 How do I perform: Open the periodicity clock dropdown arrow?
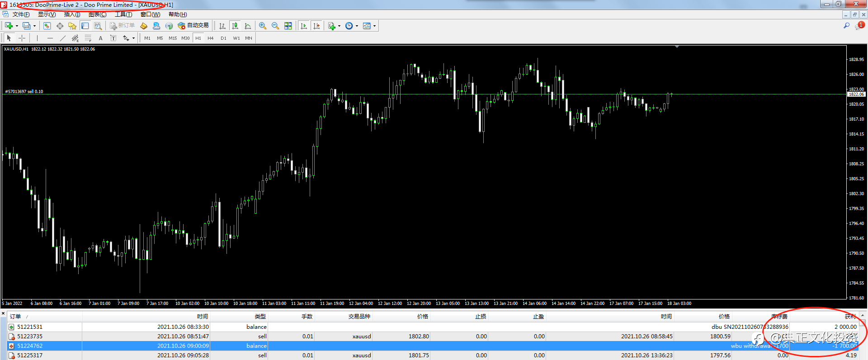point(357,26)
